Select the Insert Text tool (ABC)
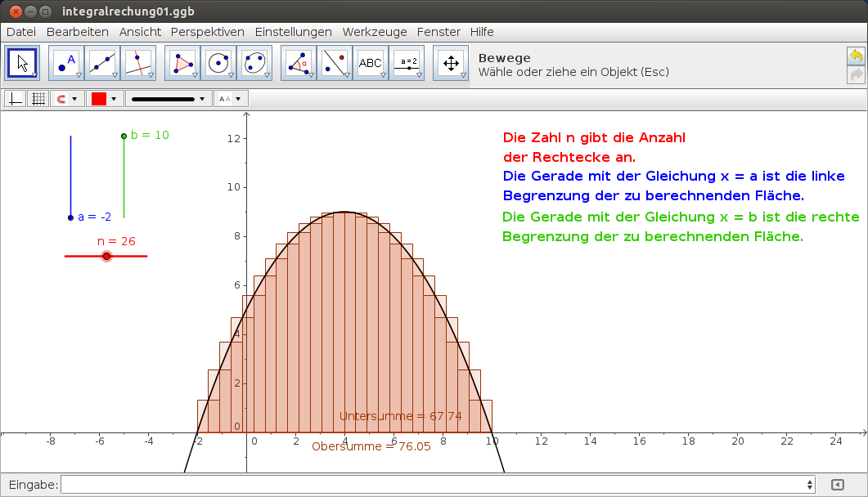Image resolution: width=868 pixels, height=497 pixels. (371, 63)
